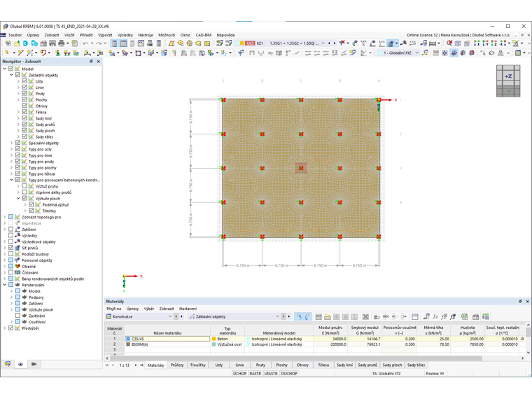Open the CAD-BIM menu
The height and width of the screenshot is (399, 532).
204,35
